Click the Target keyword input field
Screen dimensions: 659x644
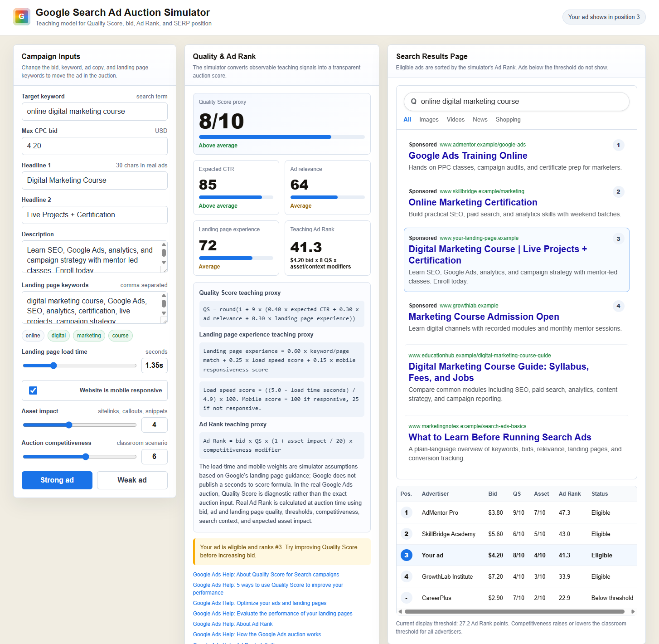tap(94, 112)
